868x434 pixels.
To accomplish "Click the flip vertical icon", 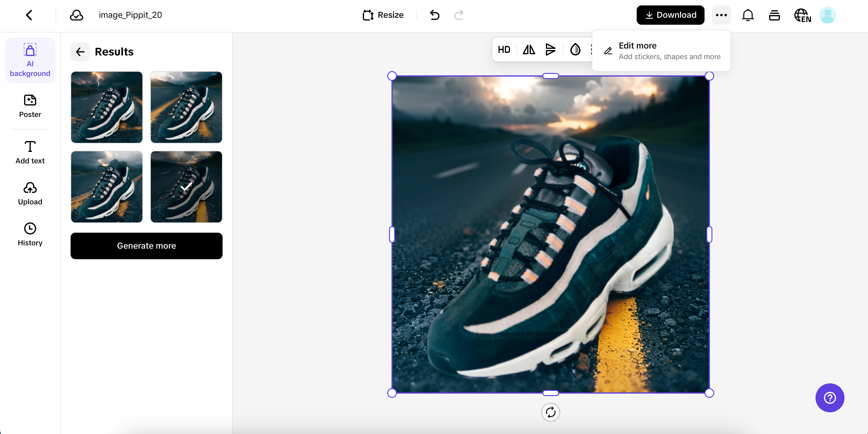I will pyautogui.click(x=550, y=50).
